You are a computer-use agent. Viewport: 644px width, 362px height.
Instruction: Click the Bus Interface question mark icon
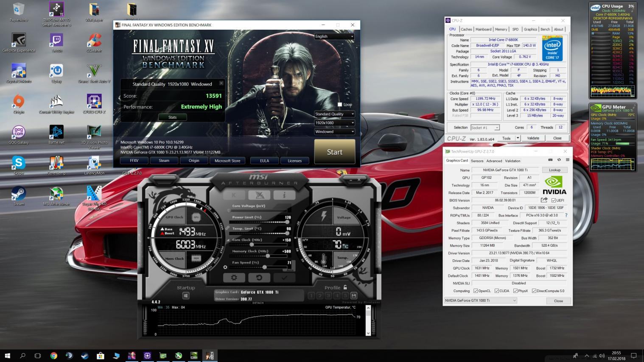click(566, 215)
